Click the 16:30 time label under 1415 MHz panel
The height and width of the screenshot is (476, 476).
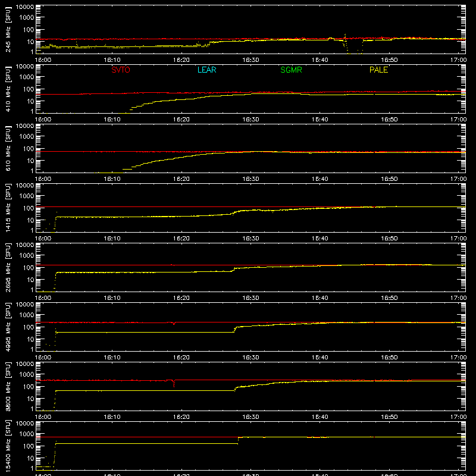pos(250,239)
